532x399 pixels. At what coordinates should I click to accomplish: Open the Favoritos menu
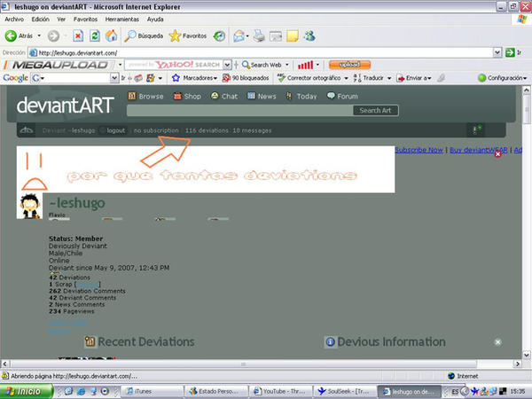click(85, 20)
